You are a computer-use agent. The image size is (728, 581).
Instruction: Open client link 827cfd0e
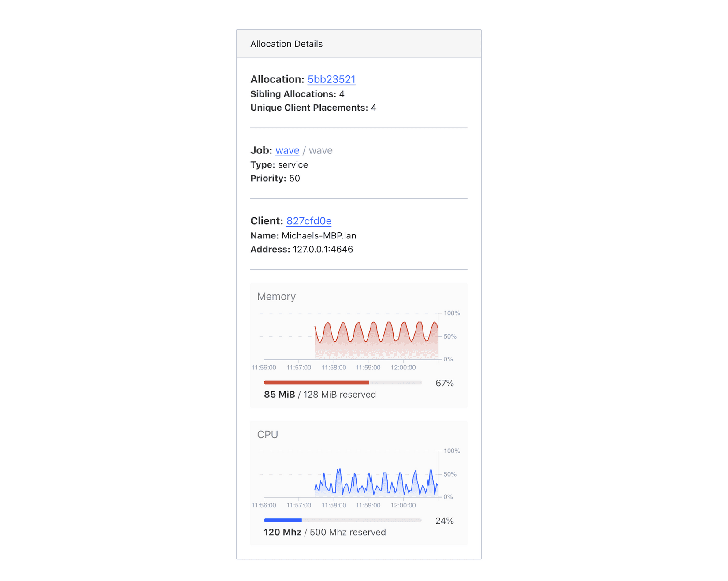[x=308, y=221]
